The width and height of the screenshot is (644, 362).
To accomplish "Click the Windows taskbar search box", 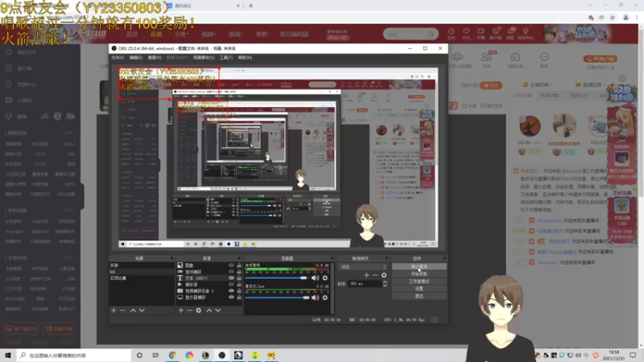I will pos(74,355).
